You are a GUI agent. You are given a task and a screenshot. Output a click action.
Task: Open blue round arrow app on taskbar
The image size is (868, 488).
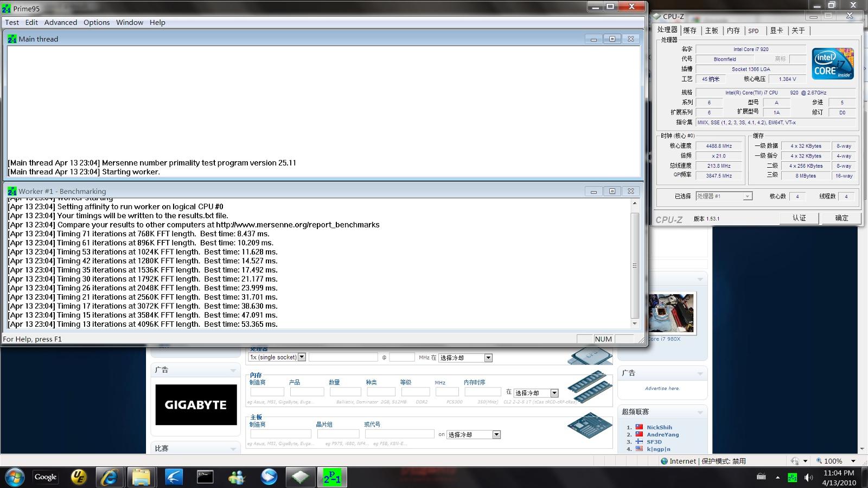[x=269, y=477]
